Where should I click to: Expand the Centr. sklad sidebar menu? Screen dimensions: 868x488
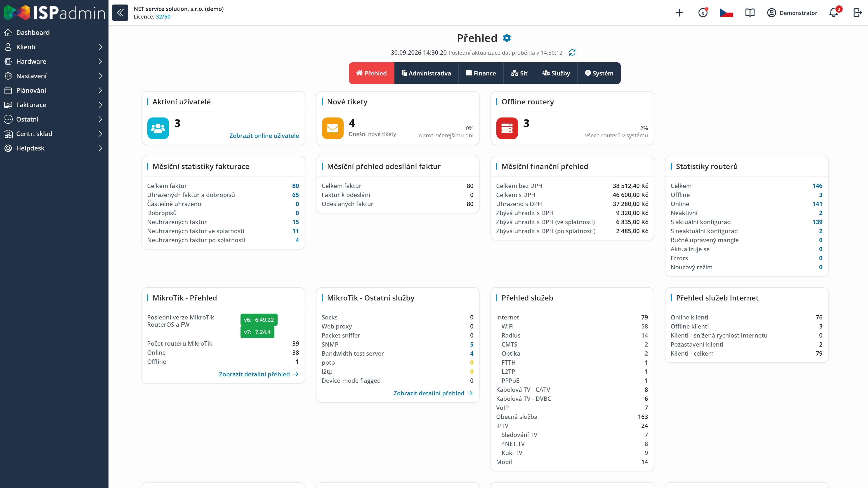[54, 134]
